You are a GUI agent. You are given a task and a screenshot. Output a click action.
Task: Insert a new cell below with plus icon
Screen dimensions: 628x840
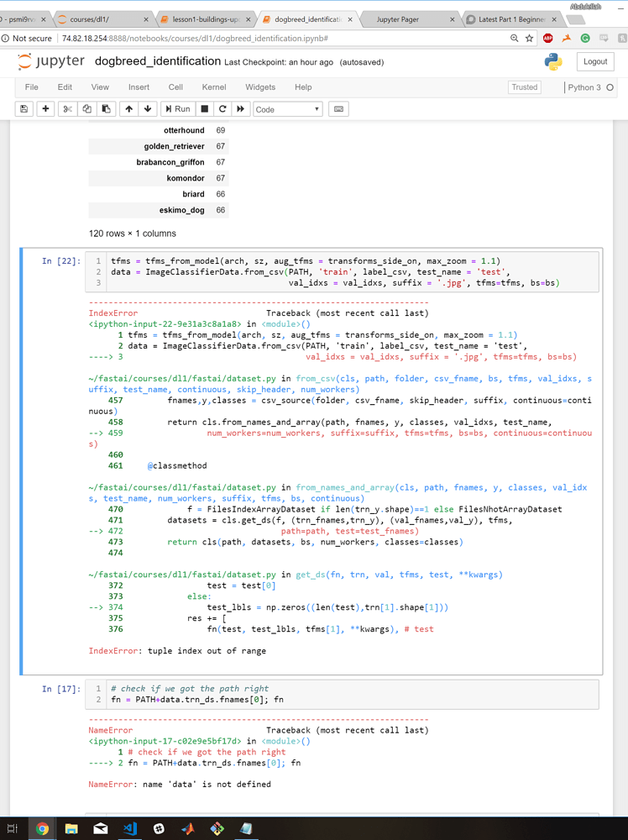coord(45,109)
